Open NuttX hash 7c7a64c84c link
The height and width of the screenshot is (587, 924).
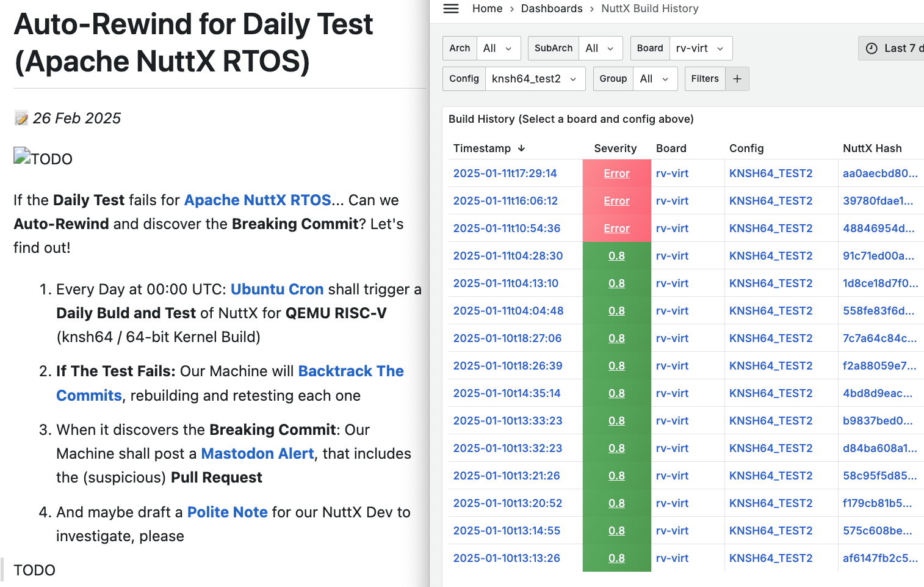(879, 338)
